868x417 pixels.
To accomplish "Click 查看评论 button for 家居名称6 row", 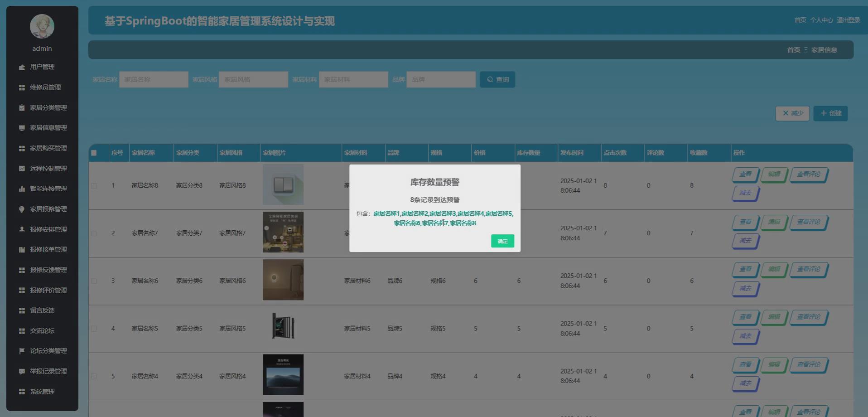I will pyautogui.click(x=809, y=269).
